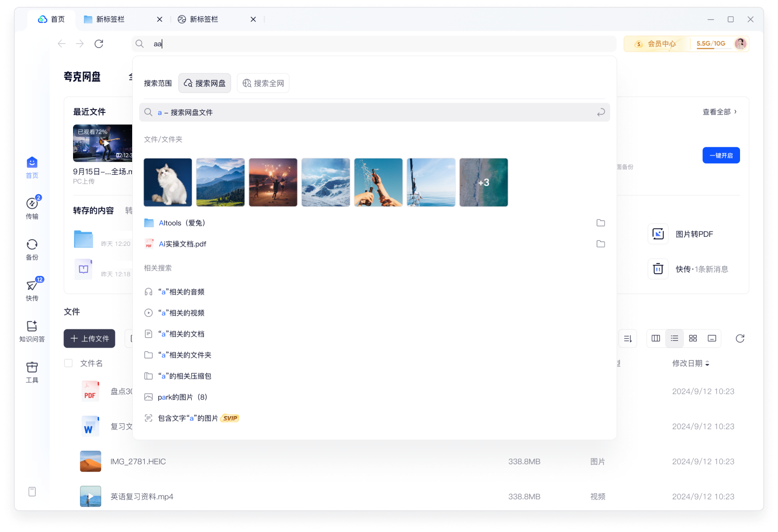Open the 备份 backup sidebar icon
Image resolution: width=778 pixels, height=532 pixels.
coord(32,249)
